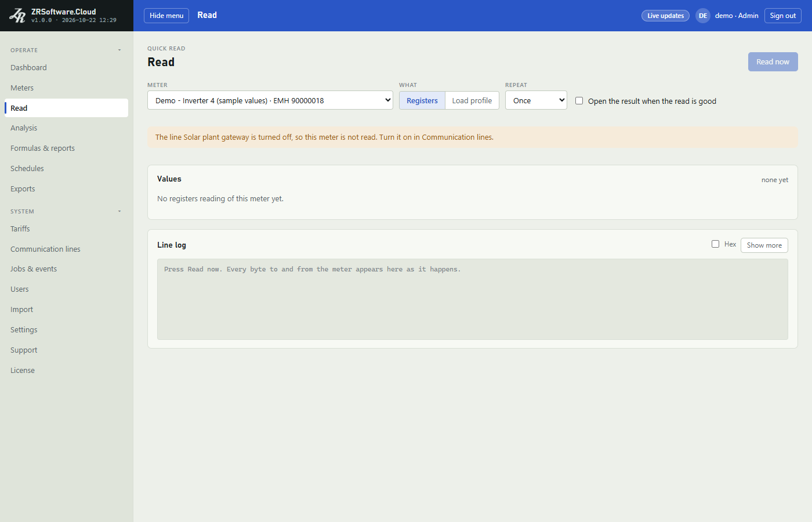Image resolution: width=812 pixels, height=522 pixels.
Task: Click the Sign out button
Action: (782, 16)
